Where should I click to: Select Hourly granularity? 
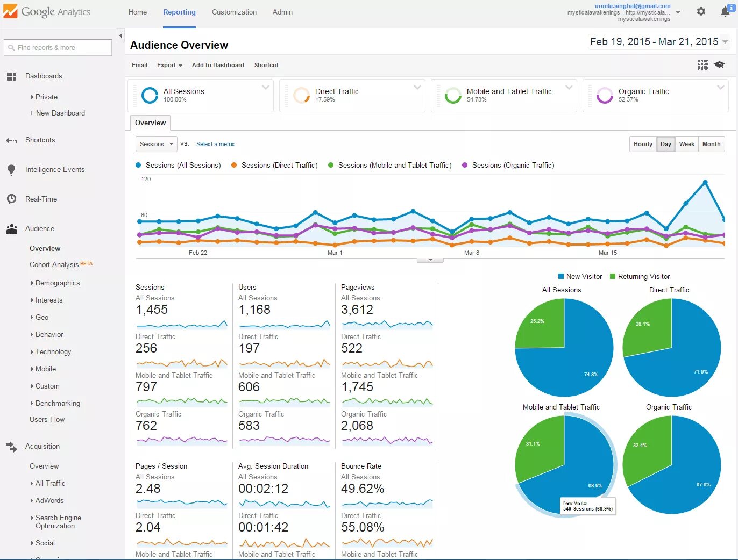[643, 144]
